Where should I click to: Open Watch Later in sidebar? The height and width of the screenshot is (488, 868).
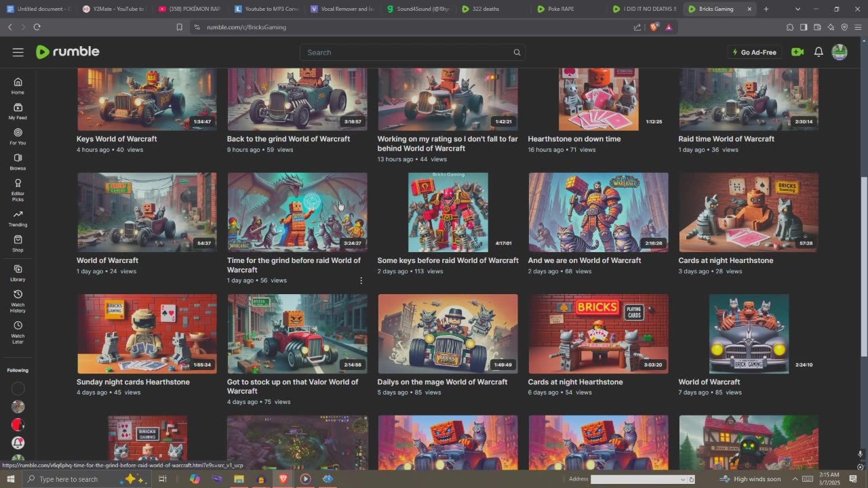[x=18, y=332]
